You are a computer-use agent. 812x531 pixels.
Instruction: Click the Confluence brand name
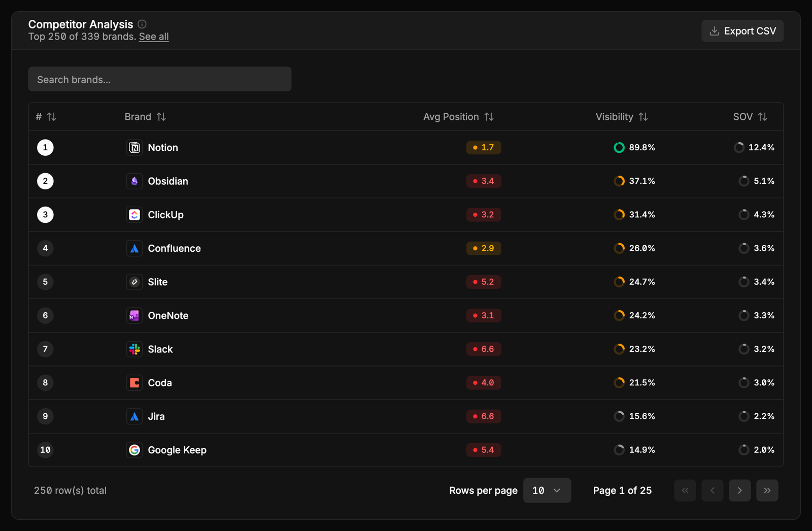[x=174, y=248]
